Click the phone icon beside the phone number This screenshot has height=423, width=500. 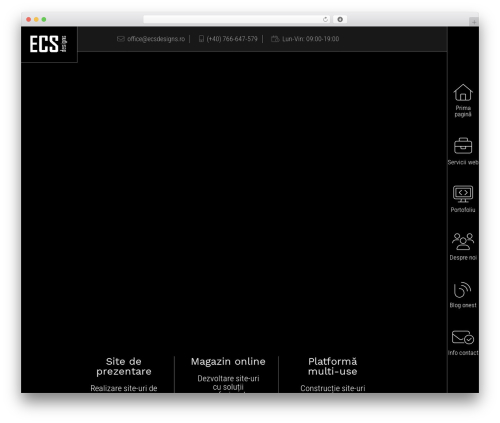(x=201, y=39)
